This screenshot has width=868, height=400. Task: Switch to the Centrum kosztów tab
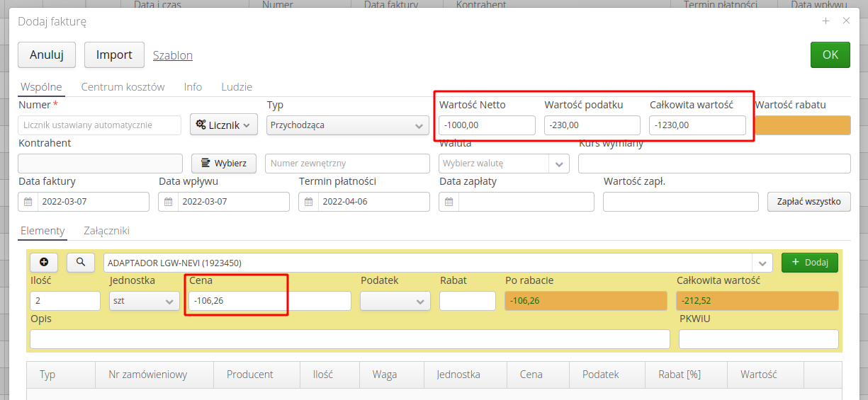(123, 87)
